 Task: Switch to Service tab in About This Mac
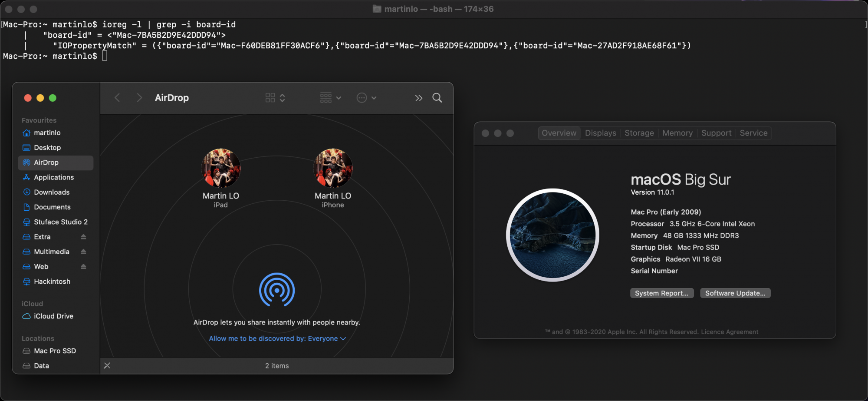pos(754,133)
